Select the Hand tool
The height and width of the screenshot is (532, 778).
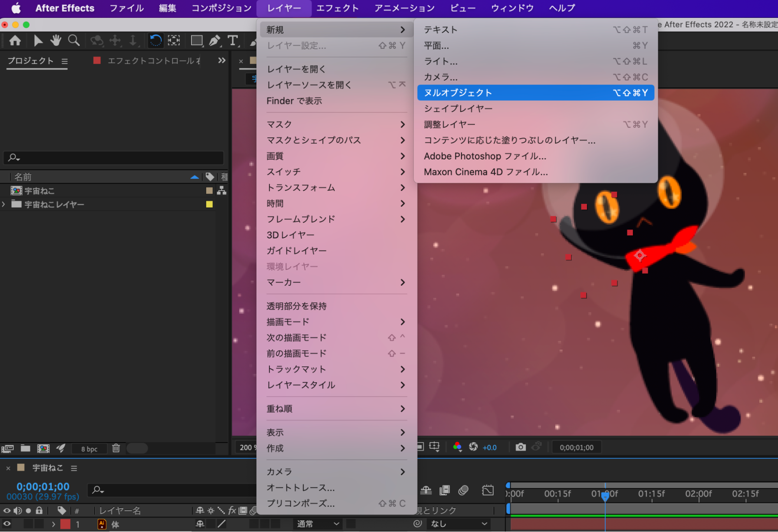click(56, 40)
